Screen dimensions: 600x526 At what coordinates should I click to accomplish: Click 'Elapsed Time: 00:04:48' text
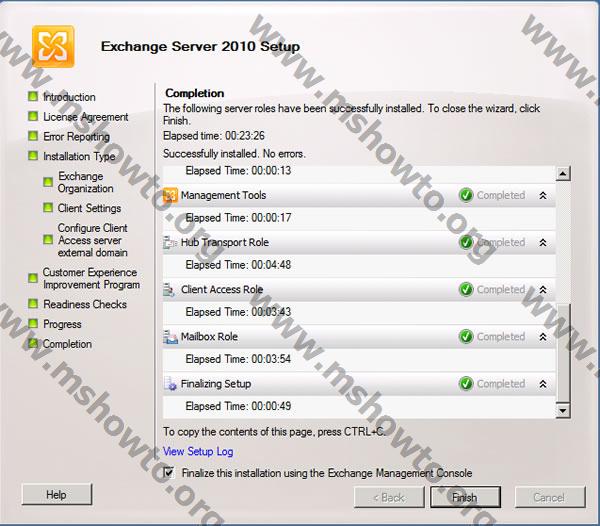tap(238, 265)
